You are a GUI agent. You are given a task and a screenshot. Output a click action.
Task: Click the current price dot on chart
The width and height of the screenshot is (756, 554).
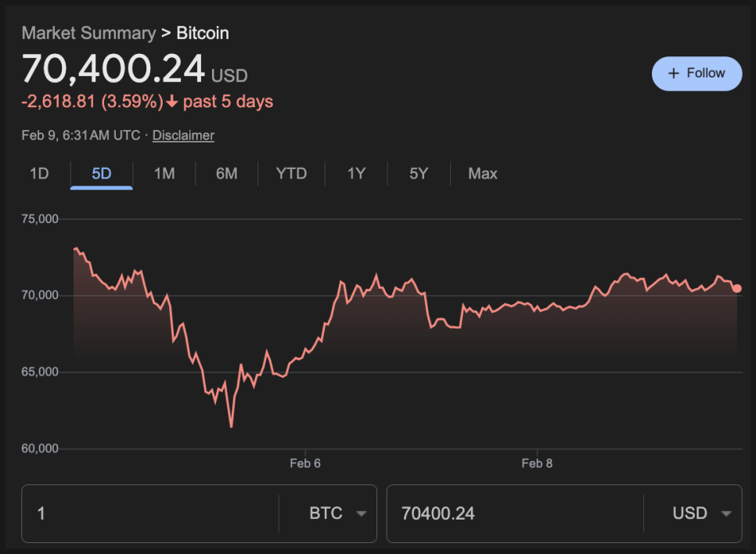point(737,289)
